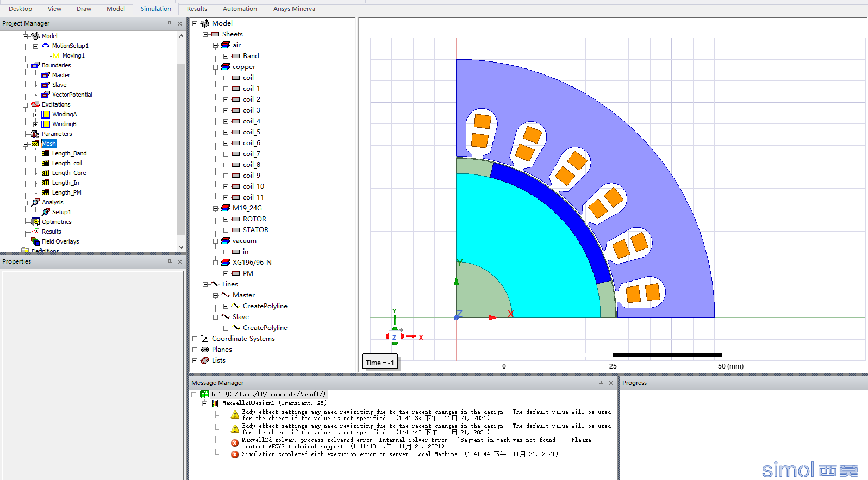This screenshot has width=868, height=480.
Task: Select the Length_In mesh operation icon
Action: (46, 183)
